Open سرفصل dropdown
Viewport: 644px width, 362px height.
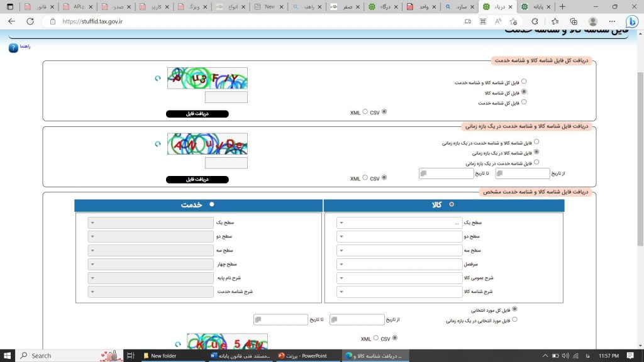click(399, 265)
